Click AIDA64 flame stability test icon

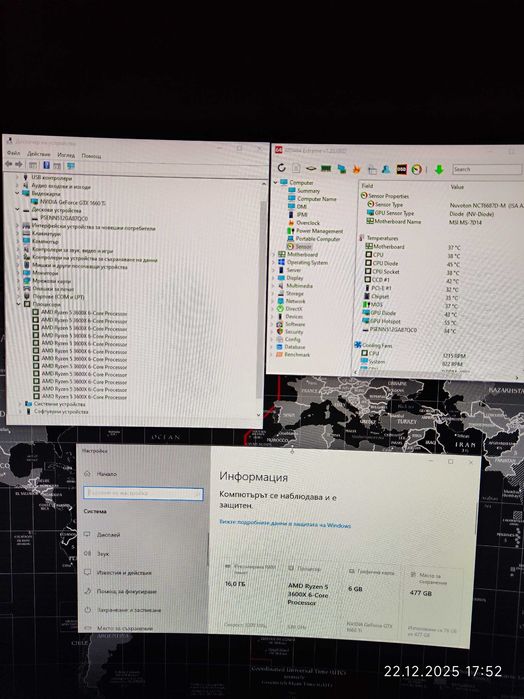tap(356, 169)
